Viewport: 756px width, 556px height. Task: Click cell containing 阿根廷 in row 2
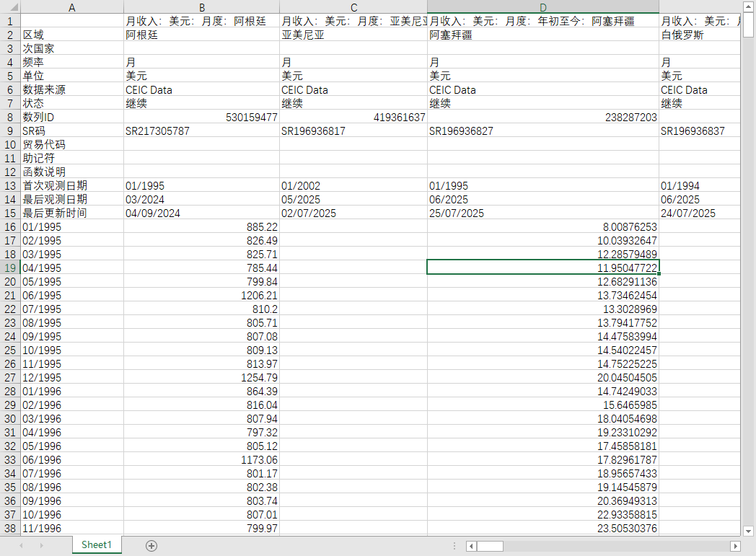[201, 35]
